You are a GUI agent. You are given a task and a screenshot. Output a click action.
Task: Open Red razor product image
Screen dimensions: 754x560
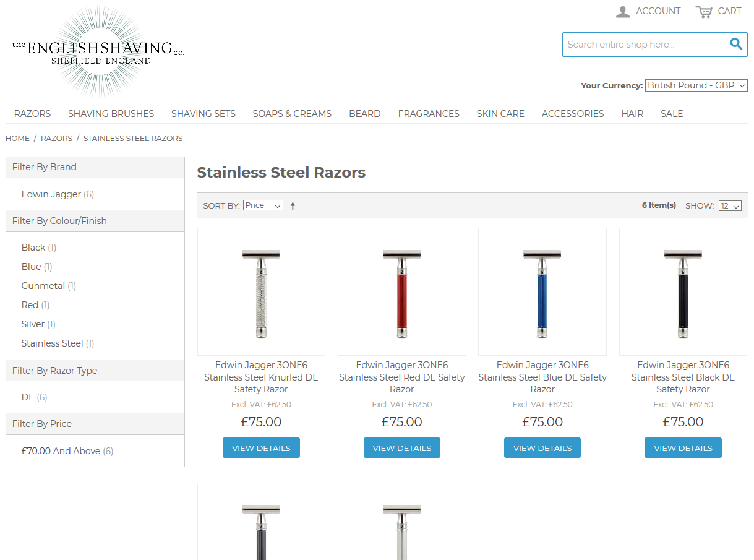coord(402,291)
